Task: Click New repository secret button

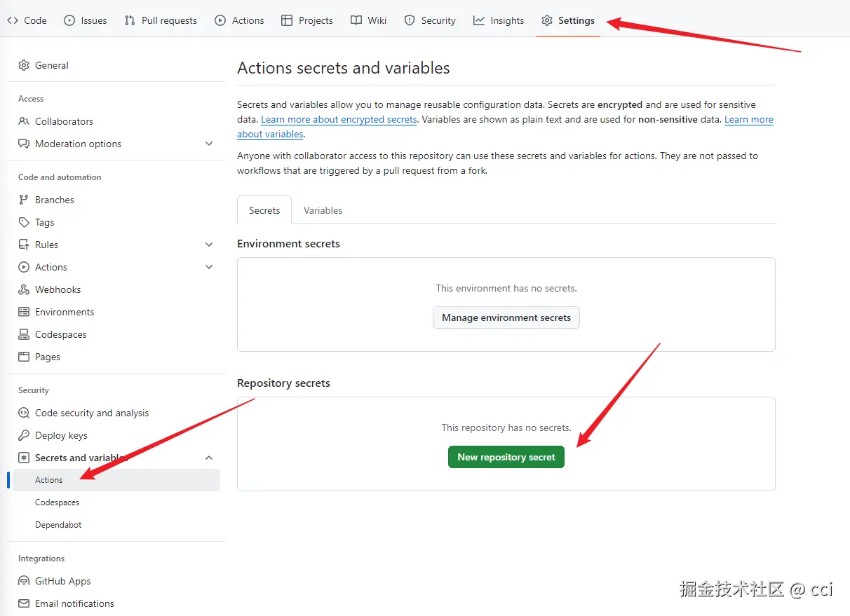Action: [506, 457]
